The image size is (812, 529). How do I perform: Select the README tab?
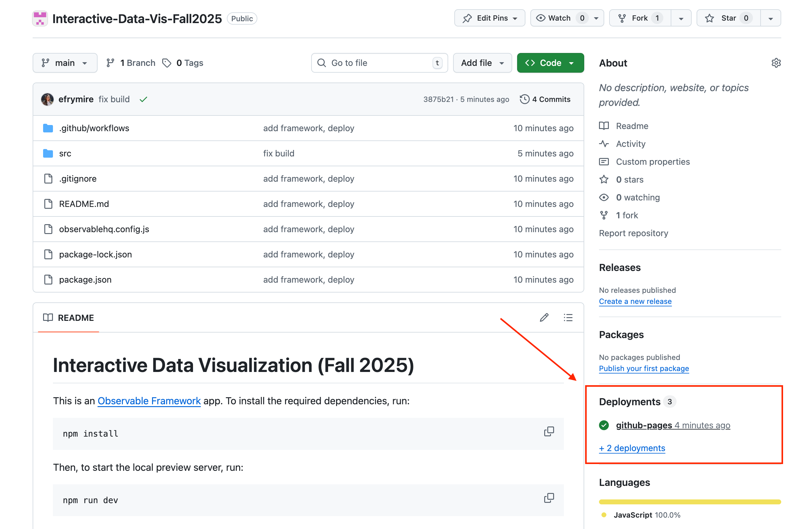69,318
